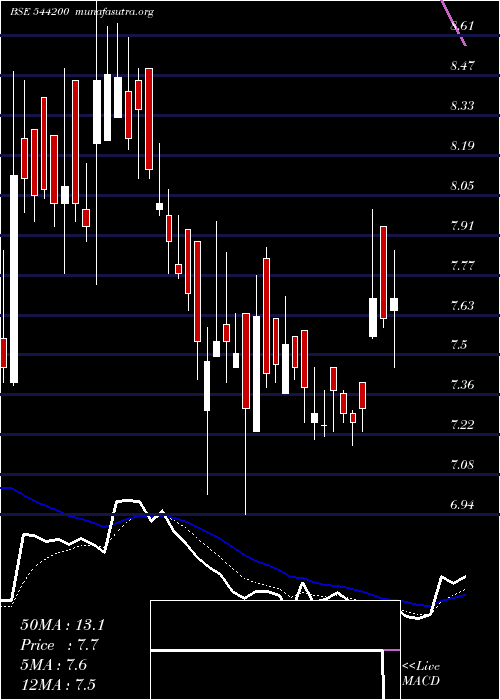Click the 'munafasutra.org' text

[x=112, y=12]
